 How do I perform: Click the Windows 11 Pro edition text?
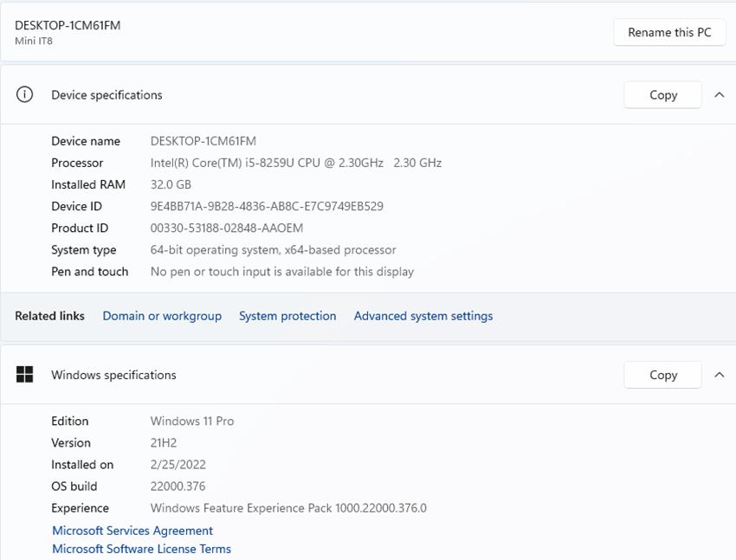point(192,421)
